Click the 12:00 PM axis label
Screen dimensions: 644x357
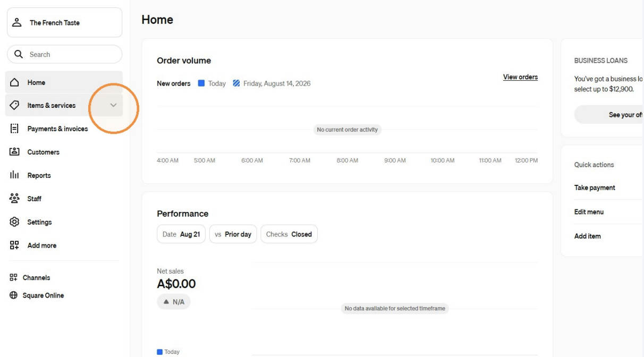tap(526, 160)
